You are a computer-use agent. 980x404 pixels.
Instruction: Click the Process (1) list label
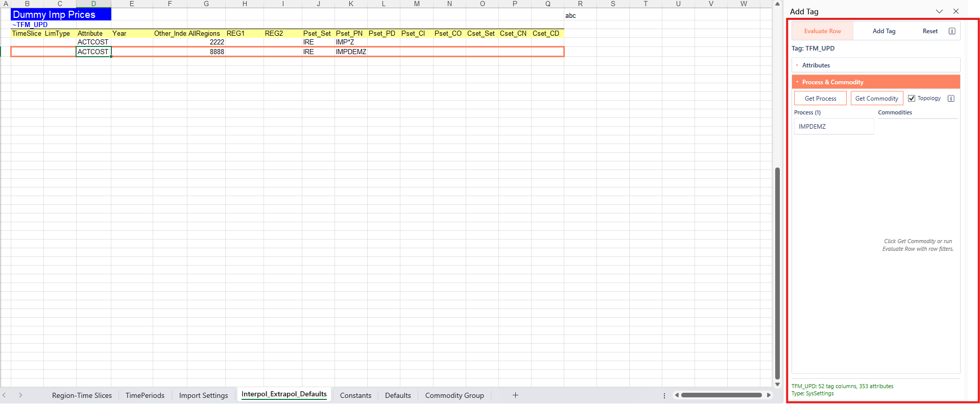[x=807, y=112]
